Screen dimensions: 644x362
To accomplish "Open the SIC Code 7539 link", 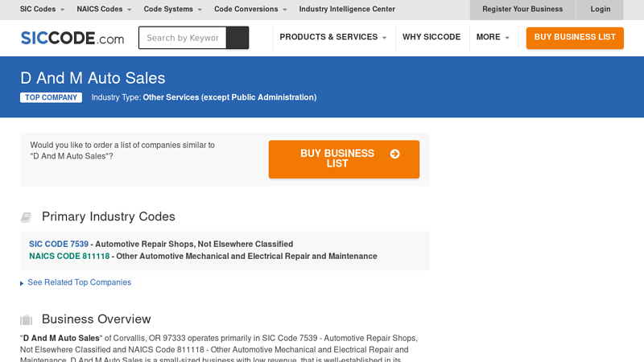I will [59, 244].
